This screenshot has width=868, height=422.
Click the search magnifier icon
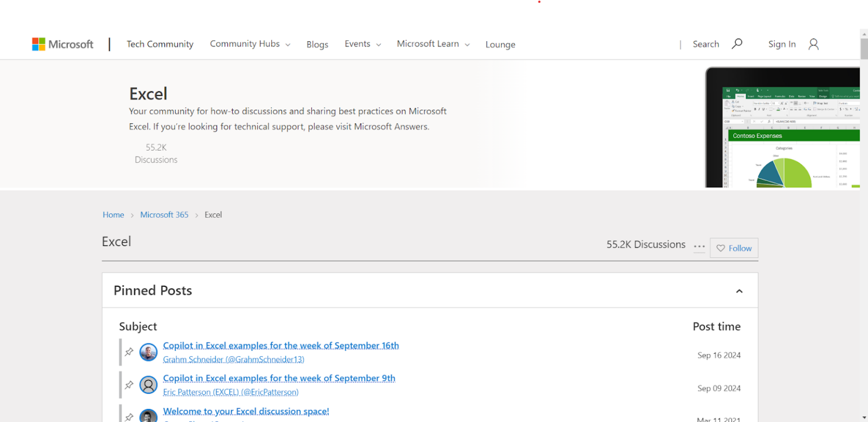[x=737, y=44]
